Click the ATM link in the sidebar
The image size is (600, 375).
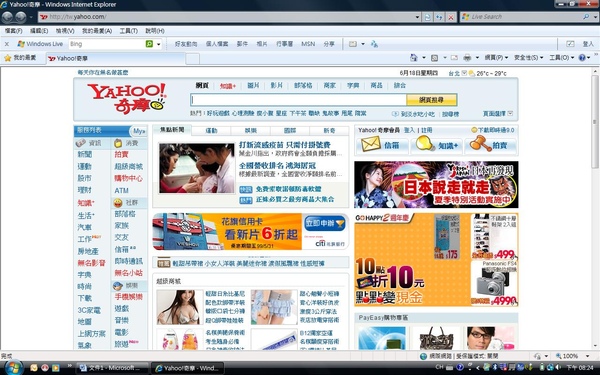(121, 191)
